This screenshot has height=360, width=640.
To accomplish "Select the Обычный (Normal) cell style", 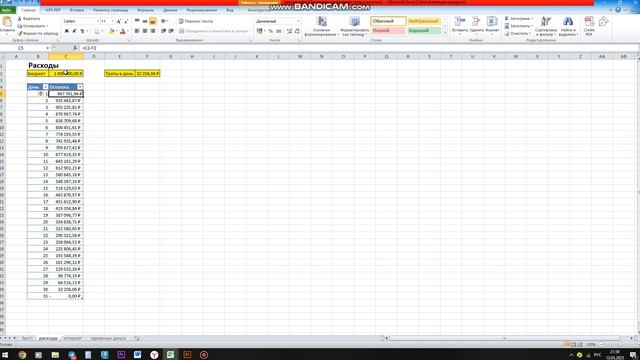I will [388, 21].
